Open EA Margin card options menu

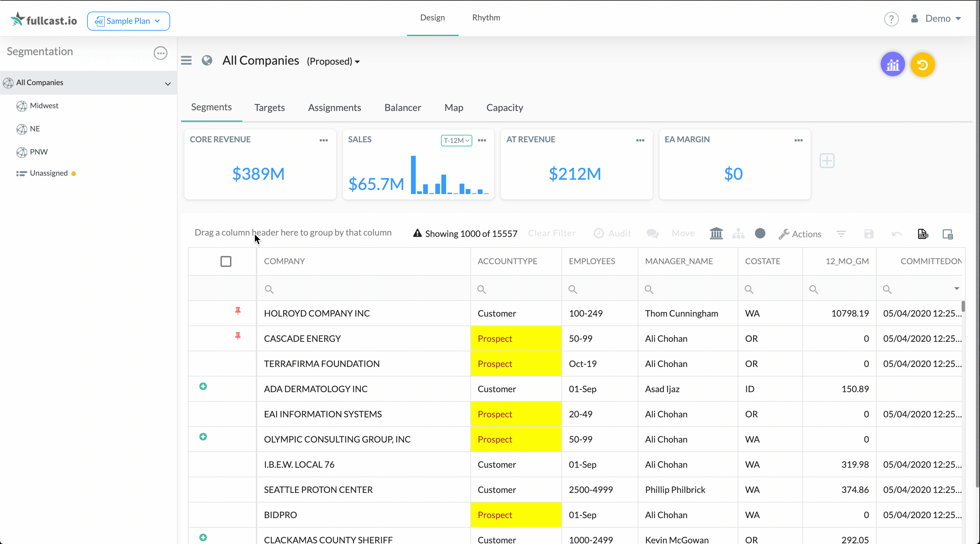coord(799,140)
